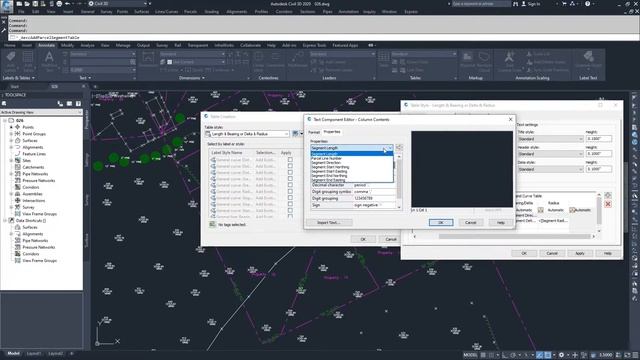Switch to the Format tab in Text Component Editor

(x=314, y=132)
